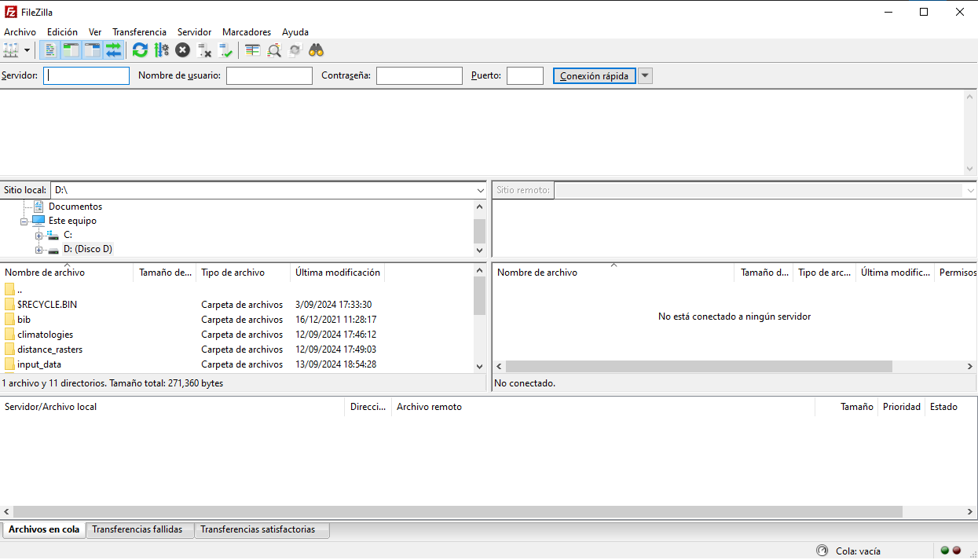The image size is (978, 560).
Task: Click the Conexión rápida button
Action: point(594,76)
